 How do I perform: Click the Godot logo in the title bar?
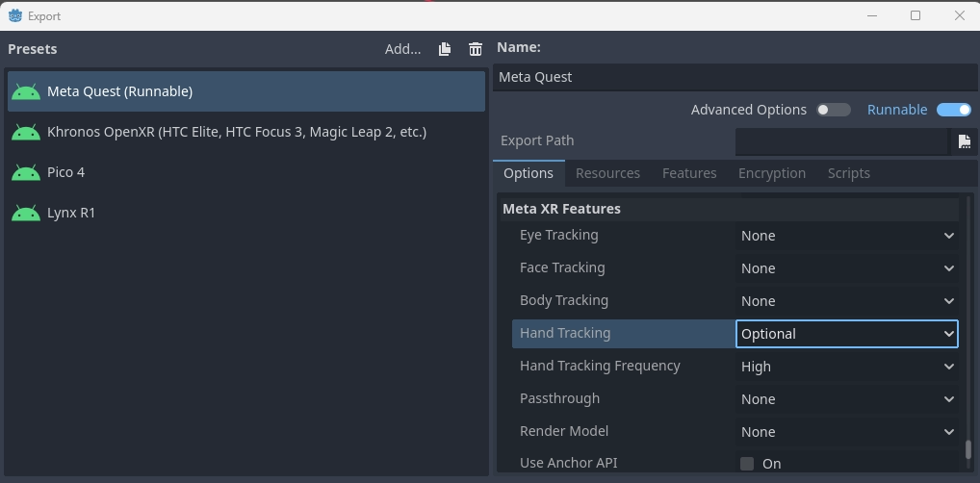click(x=15, y=15)
